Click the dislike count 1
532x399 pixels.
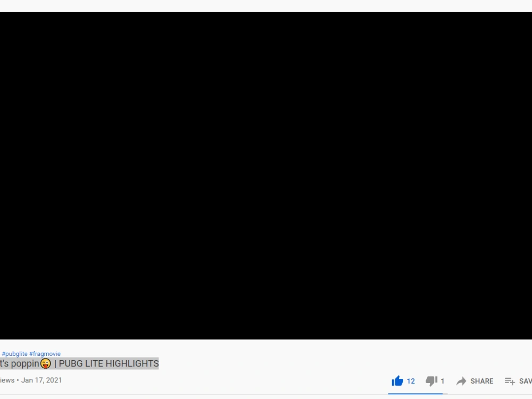(443, 381)
